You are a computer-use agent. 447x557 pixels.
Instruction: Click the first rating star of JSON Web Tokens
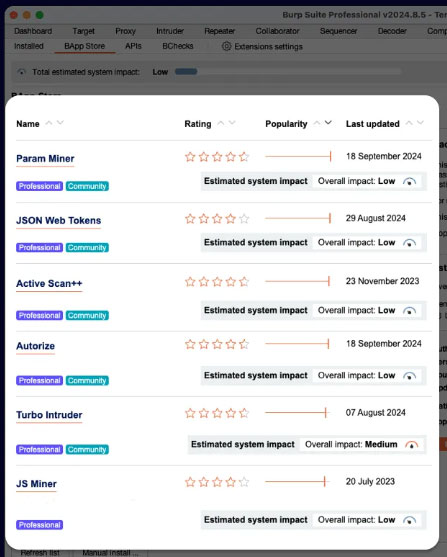pos(190,218)
